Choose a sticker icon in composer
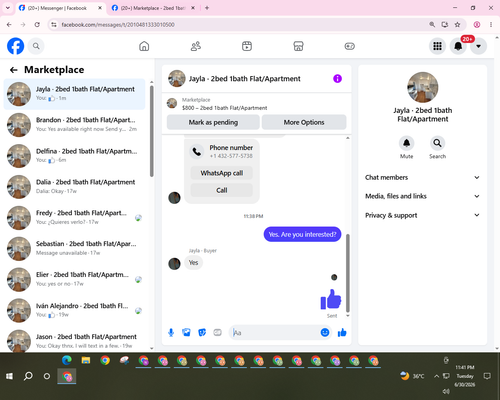 coord(202,332)
